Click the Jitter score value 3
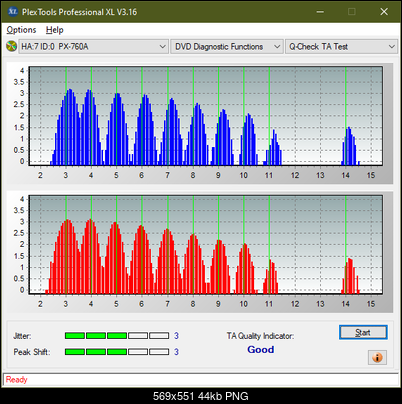Image resolution: width=402 pixels, height=404 pixels. [176, 336]
